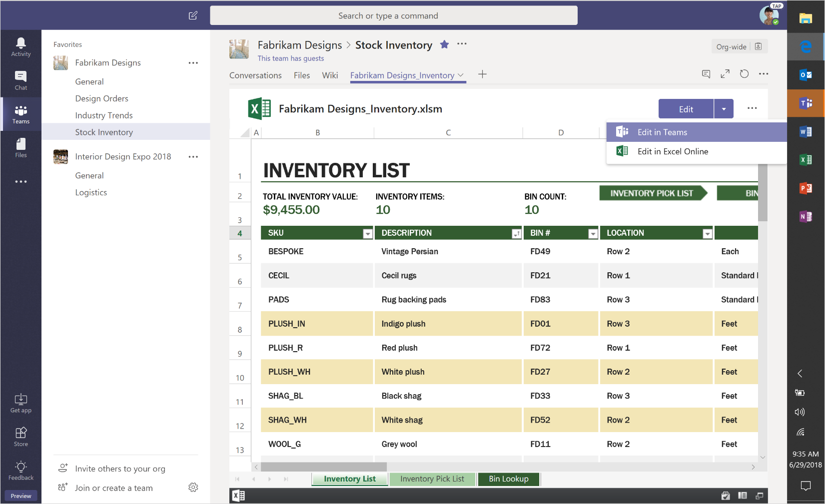Select the Inventory List sheet tab
825x504 pixels.
coord(350,479)
